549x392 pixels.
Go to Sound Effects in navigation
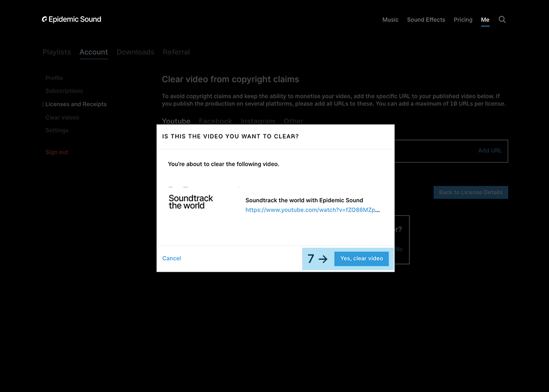(426, 20)
